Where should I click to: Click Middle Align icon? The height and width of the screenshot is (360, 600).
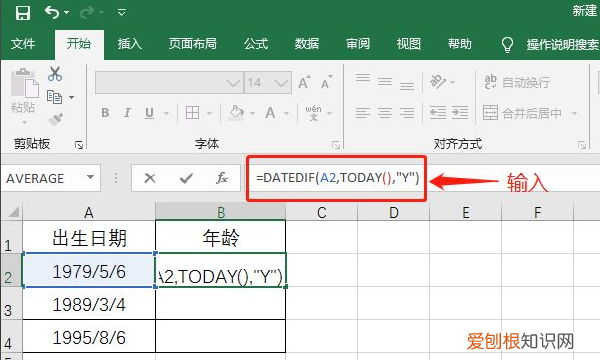point(385,81)
